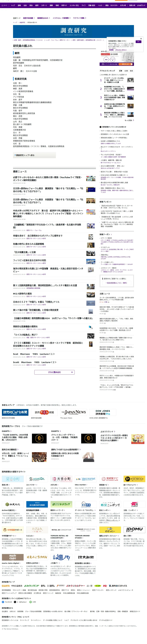
Task: Click もっと見る under access ranking
Action: click(x=129, y=120)
